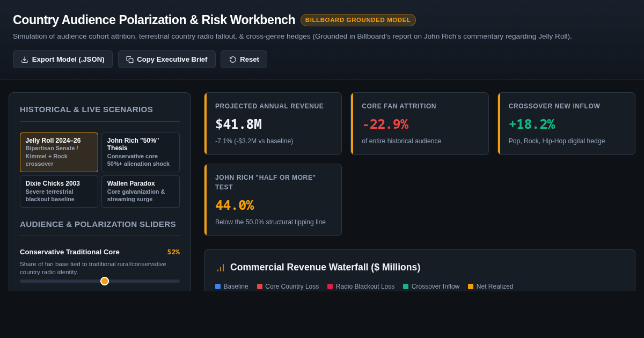Open the Crossover New Inflow card
The width and height of the screenshot is (644, 338).
[566, 124]
